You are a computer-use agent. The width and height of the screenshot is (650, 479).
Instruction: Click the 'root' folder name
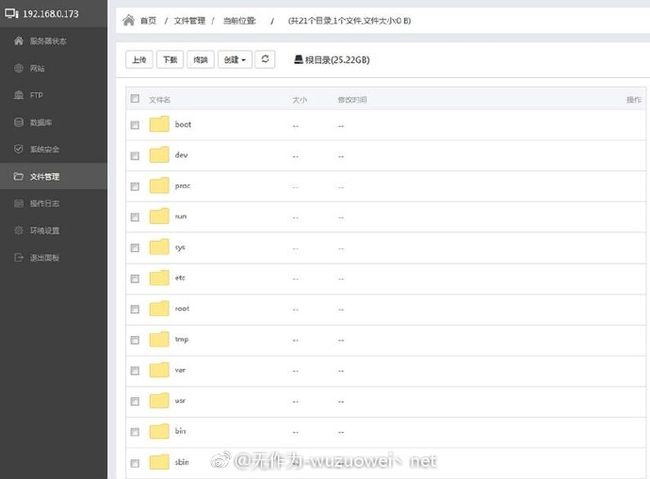[x=182, y=309]
